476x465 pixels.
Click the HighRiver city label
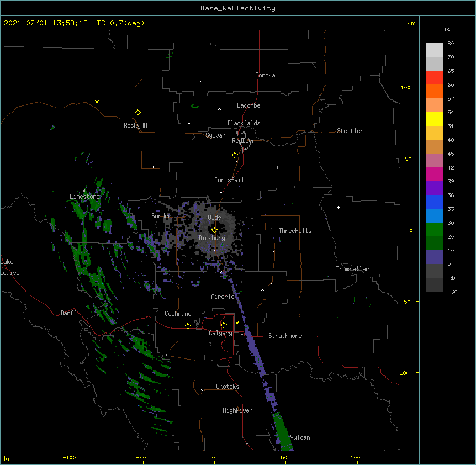click(x=237, y=410)
